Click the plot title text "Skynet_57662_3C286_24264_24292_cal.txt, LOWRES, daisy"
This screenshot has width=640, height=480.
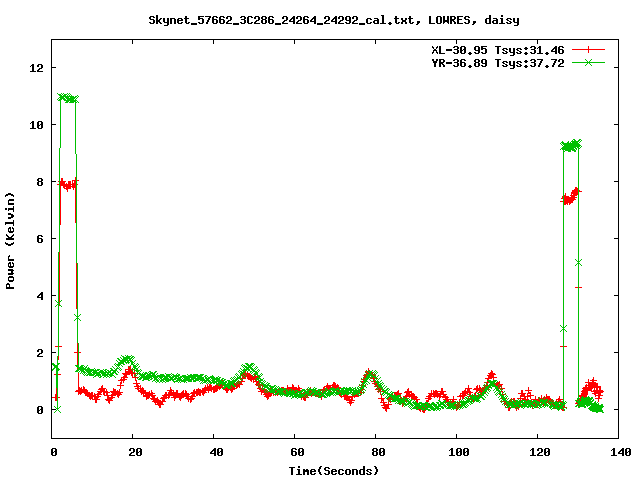tap(334, 20)
